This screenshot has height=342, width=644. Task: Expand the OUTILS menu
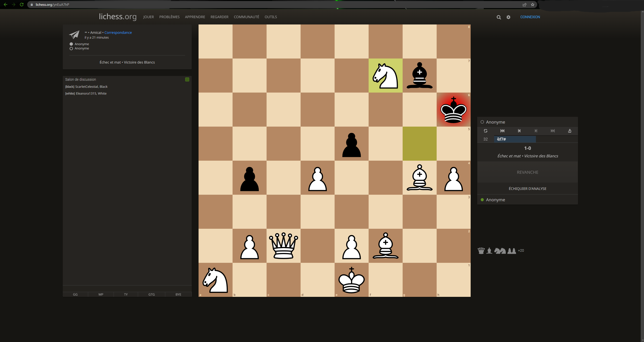(x=271, y=17)
